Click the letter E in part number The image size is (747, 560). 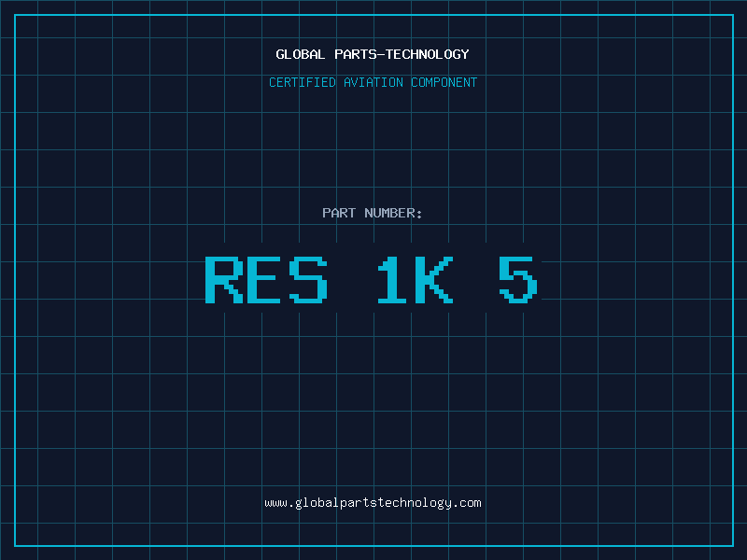pyautogui.click(x=266, y=280)
